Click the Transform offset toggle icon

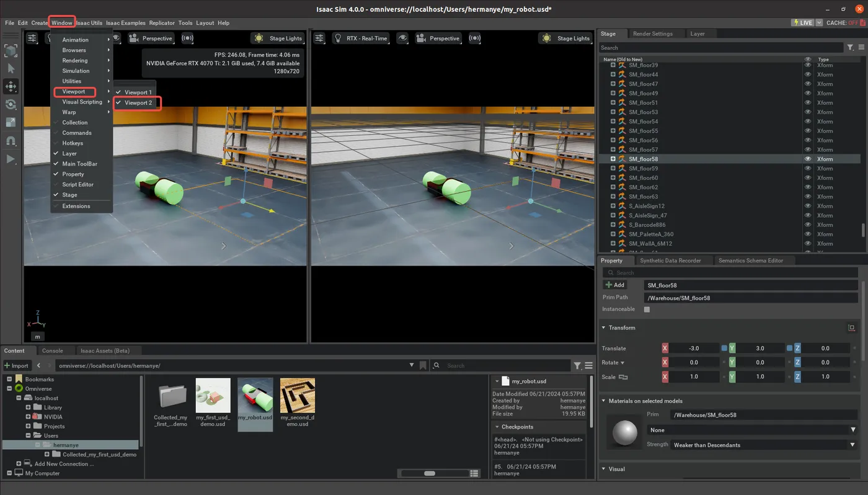pyautogui.click(x=851, y=328)
